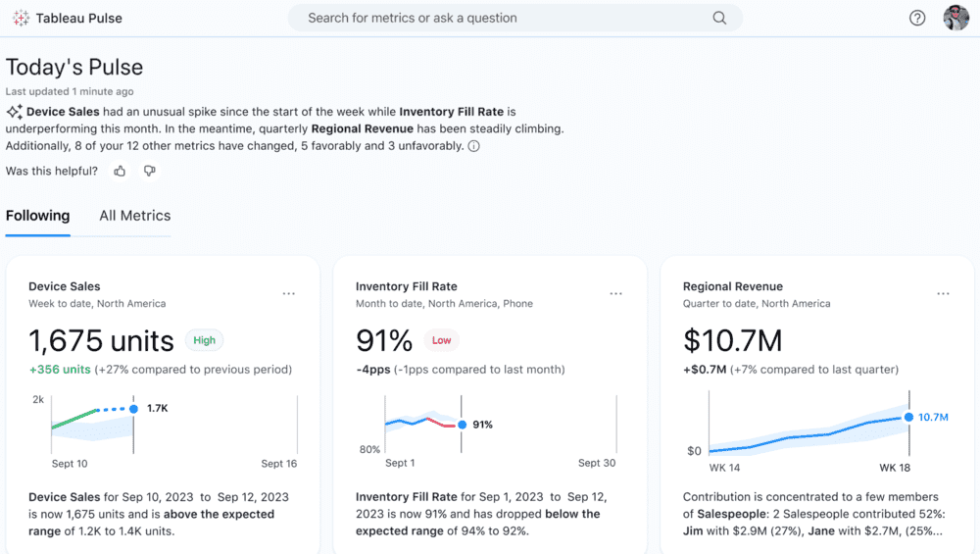Open the Regional Revenue card title
The image size is (980, 554).
click(x=732, y=286)
